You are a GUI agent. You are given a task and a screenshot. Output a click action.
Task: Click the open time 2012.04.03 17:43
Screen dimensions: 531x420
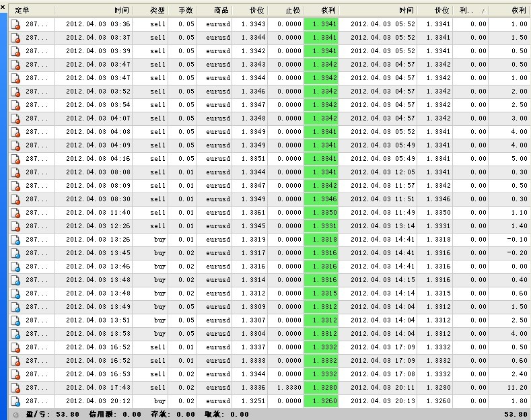click(x=98, y=388)
